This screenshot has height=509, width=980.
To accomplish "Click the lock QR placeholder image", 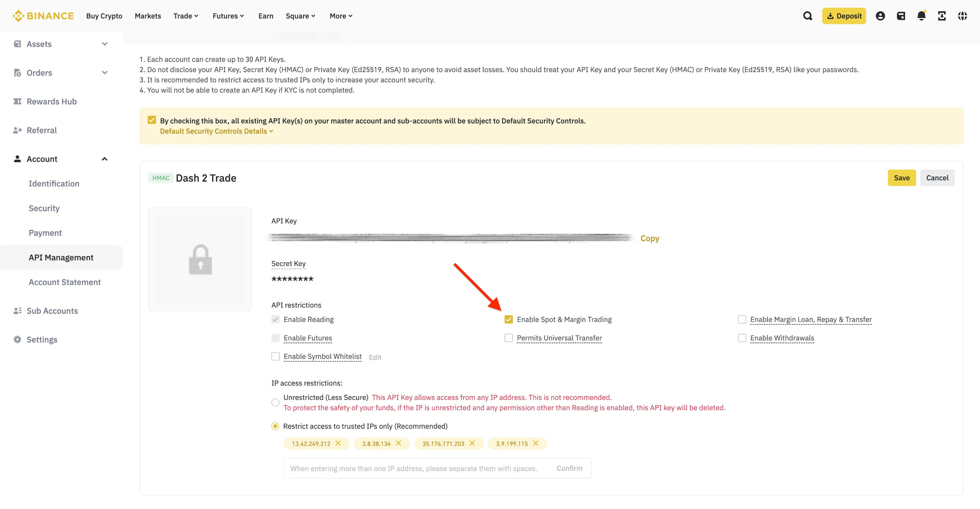I will pyautogui.click(x=200, y=259).
